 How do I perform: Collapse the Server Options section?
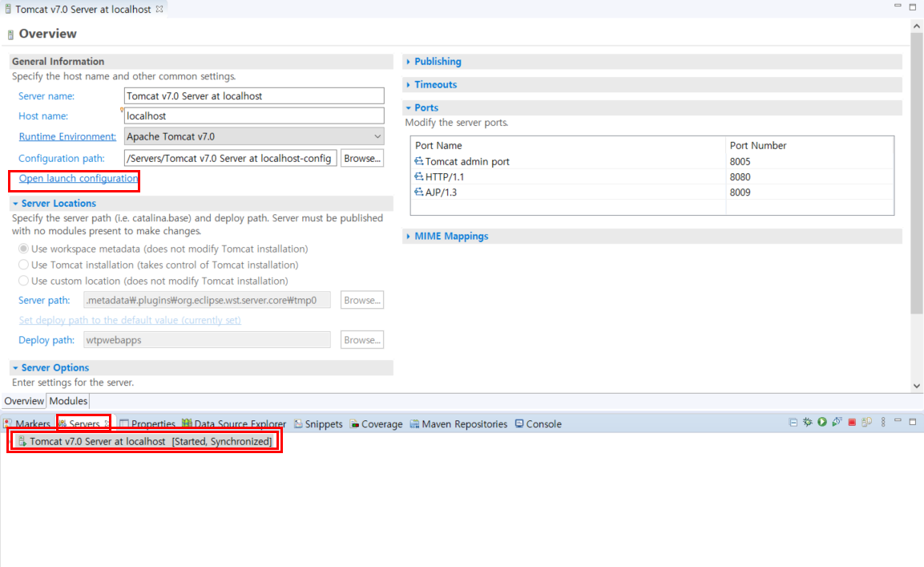(15, 367)
